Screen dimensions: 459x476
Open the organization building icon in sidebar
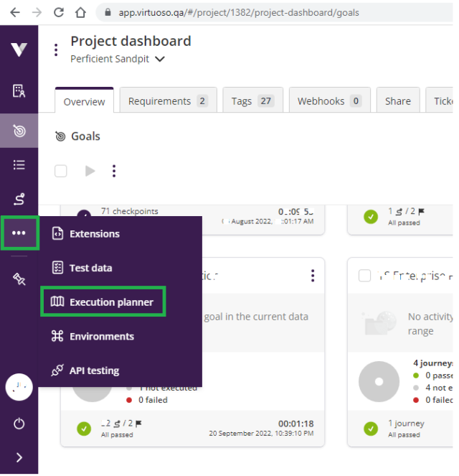pos(19,90)
